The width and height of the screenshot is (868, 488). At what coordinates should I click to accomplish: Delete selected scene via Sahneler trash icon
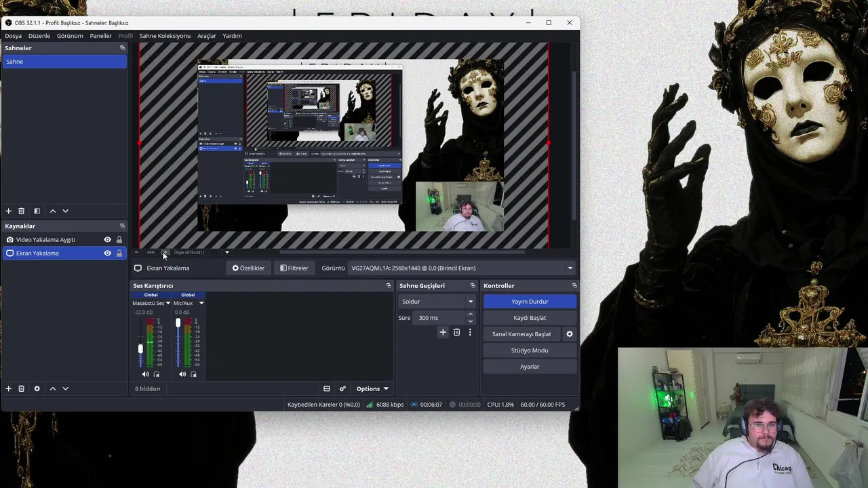point(21,211)
